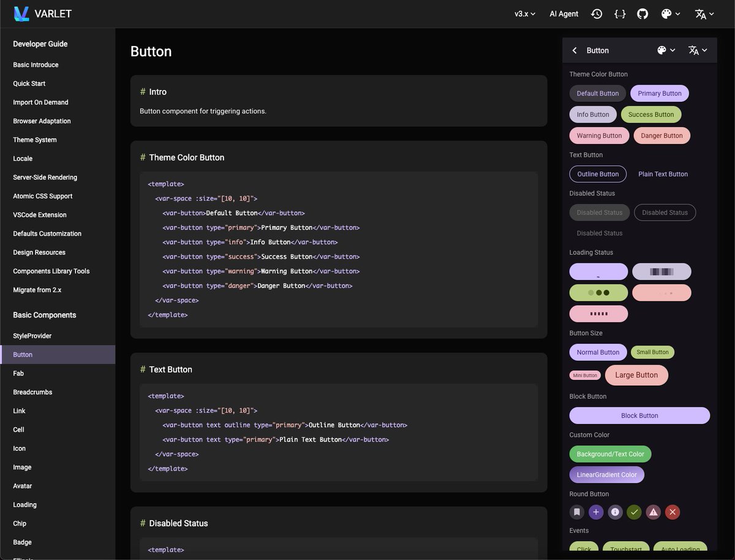
Task: Click the round red close button
Action: pyautogui.click(x=673, y=512)
